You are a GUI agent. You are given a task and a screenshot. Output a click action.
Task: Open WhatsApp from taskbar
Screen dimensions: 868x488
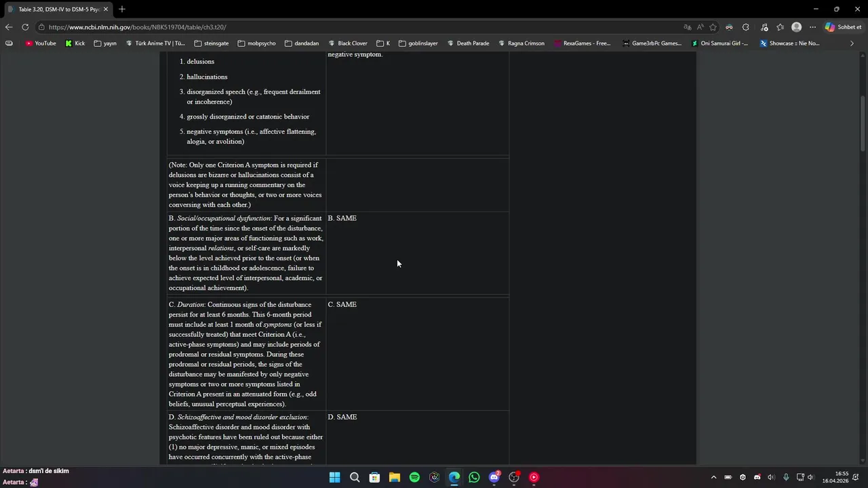click(x=474, y=477)
